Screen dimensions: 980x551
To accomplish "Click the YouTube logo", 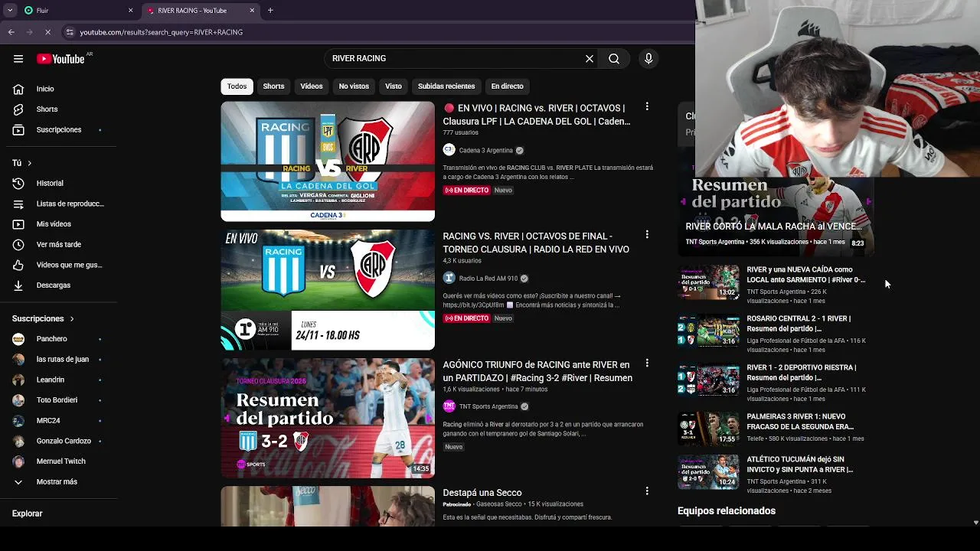I will click(x=60, y=59).
